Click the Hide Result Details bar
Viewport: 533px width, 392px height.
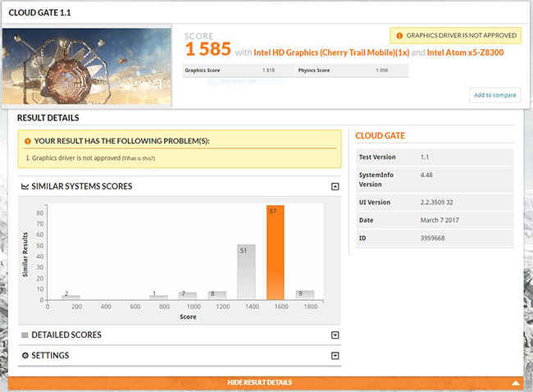(266, 383)
